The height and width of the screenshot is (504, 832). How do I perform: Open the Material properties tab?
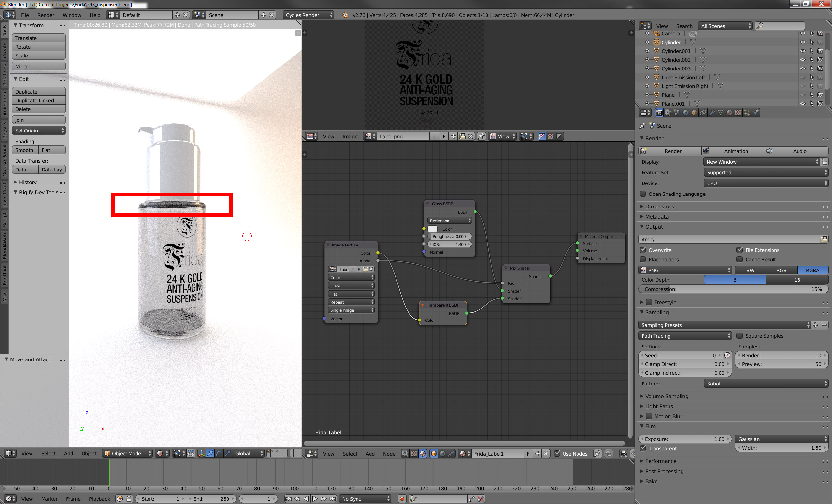[730, 113]
